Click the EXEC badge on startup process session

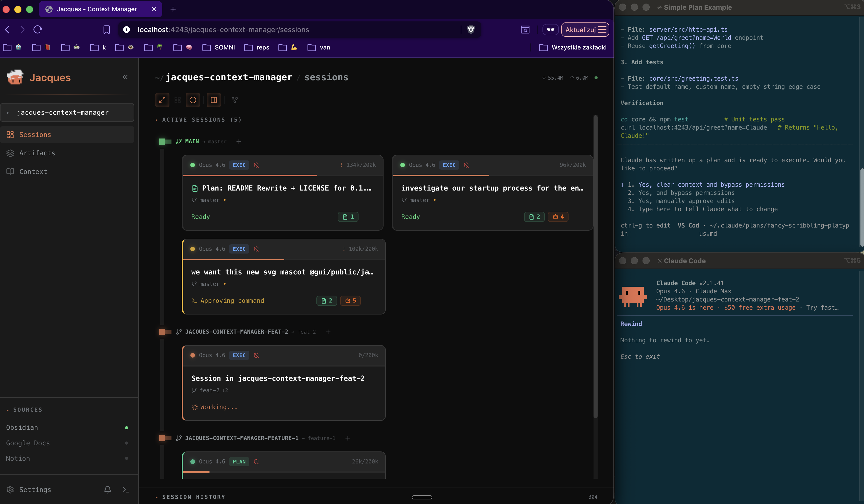[x=449, y=165]
